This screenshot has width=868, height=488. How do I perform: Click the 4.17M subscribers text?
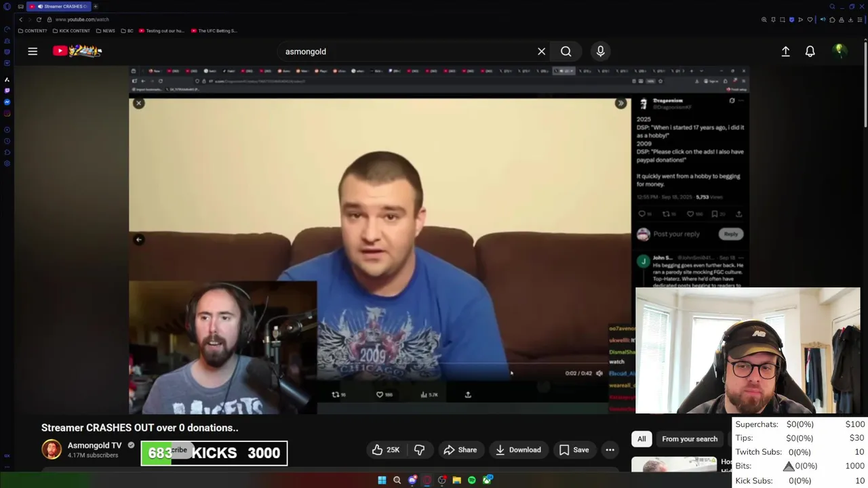pos(93,455)
